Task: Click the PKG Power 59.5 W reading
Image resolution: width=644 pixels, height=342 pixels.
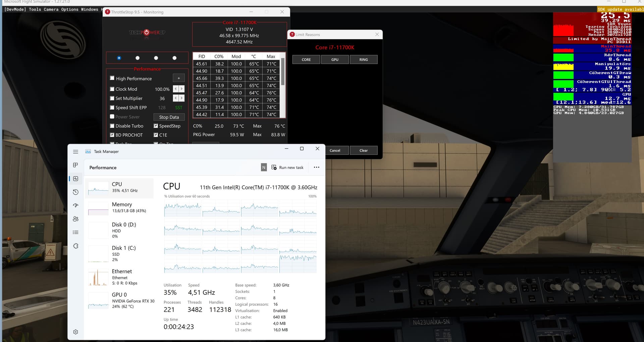Action: click(237, 135)
